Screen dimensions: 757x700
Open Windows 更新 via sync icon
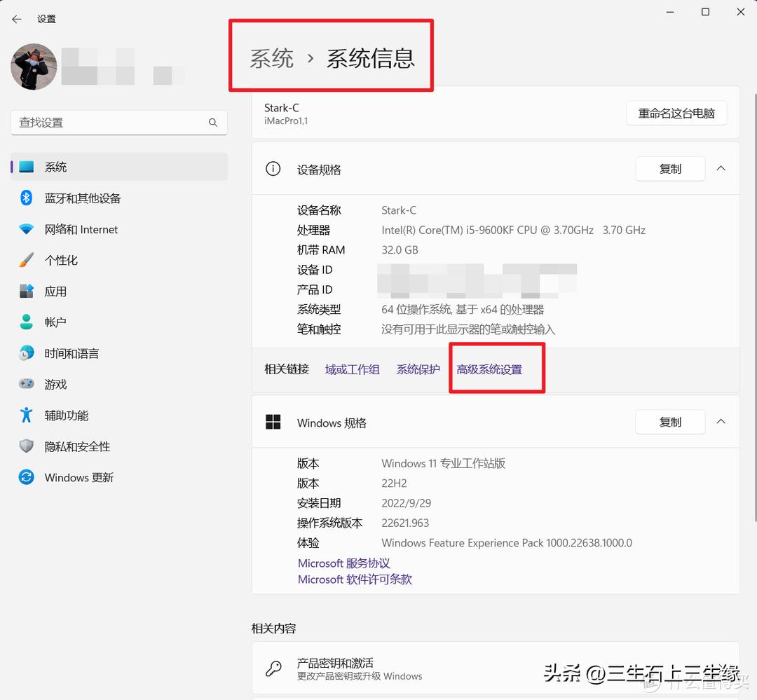[x=25, y=477]
